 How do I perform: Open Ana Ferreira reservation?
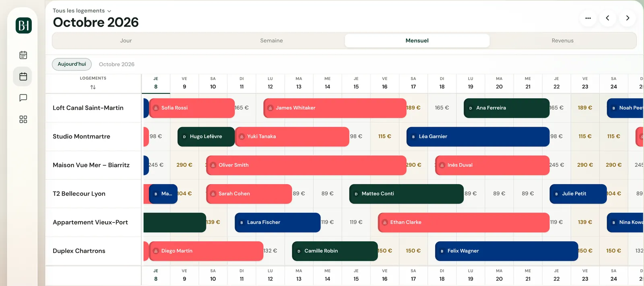point(506,108)
